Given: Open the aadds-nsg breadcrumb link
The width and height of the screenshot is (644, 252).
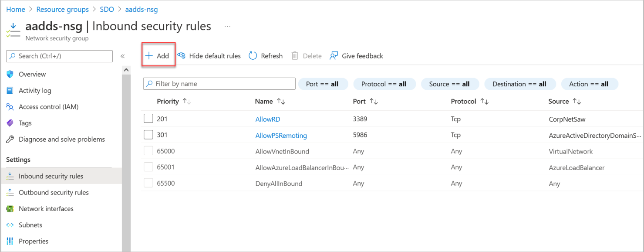Looking at the screenshot, I should tap(142, 9).
